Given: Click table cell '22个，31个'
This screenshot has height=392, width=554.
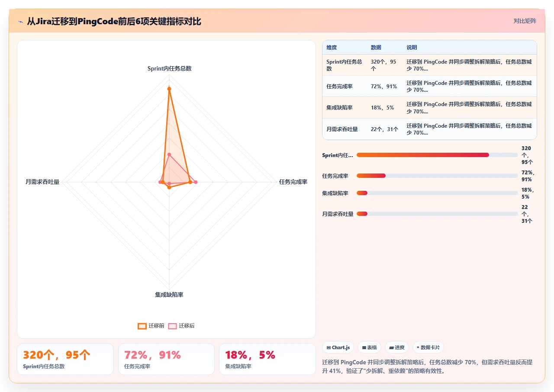Looking at the screenshot, I should tap(385, 129).
